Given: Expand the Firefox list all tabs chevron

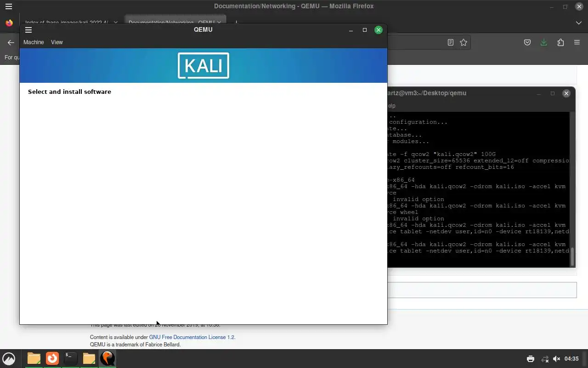Looking at the screenshot, I should click(x=579, y=23).
